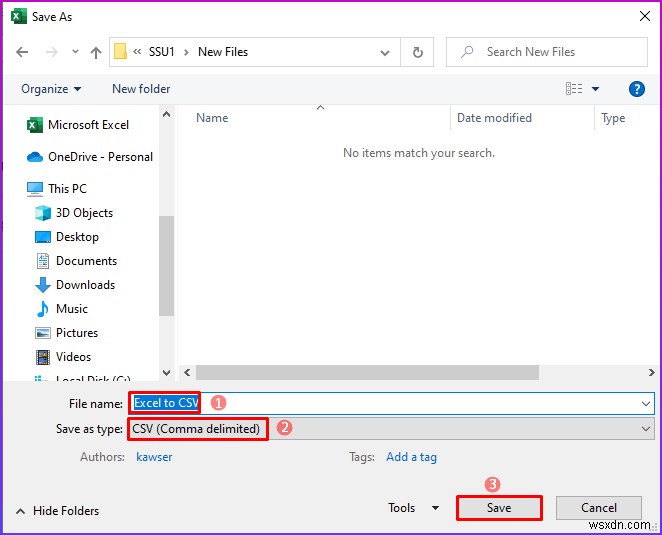Close the Save As dialog
The width and height of the screenshot is (662, 535).
pos(645,16)
